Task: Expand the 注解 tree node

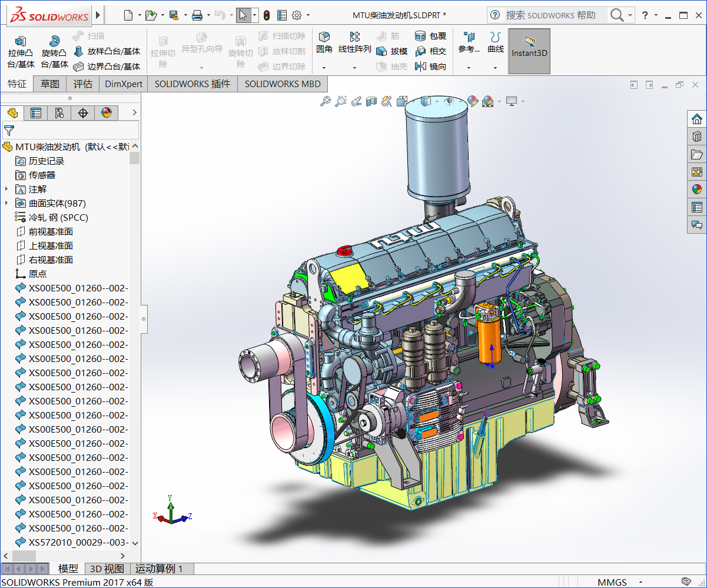Action: [6, 189]
